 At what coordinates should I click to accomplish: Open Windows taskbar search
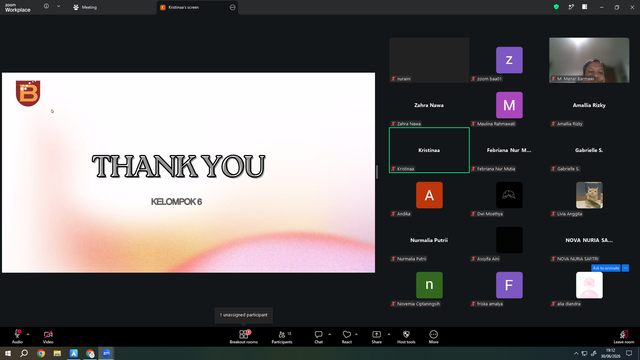click(24, 353)
